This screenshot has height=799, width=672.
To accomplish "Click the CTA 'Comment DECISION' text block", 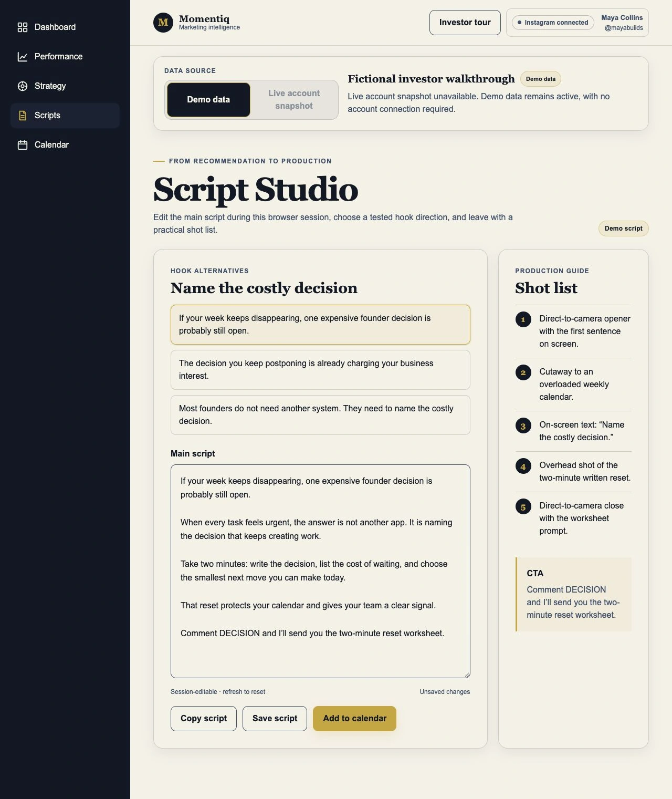I will pyautogui.click(x=574, y=594).
